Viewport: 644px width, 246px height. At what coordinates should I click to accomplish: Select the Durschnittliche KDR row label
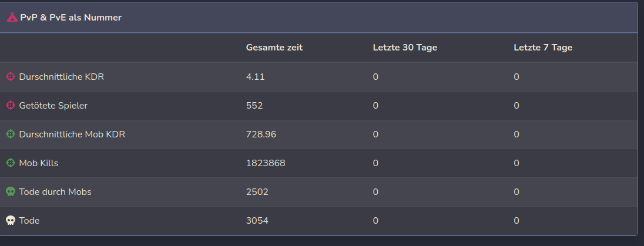[x=61, y=77]
